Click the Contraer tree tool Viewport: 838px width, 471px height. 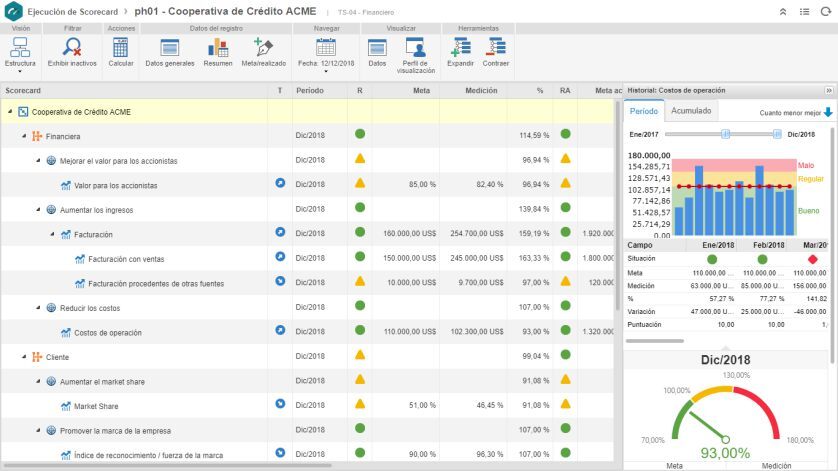click(495, 47)
